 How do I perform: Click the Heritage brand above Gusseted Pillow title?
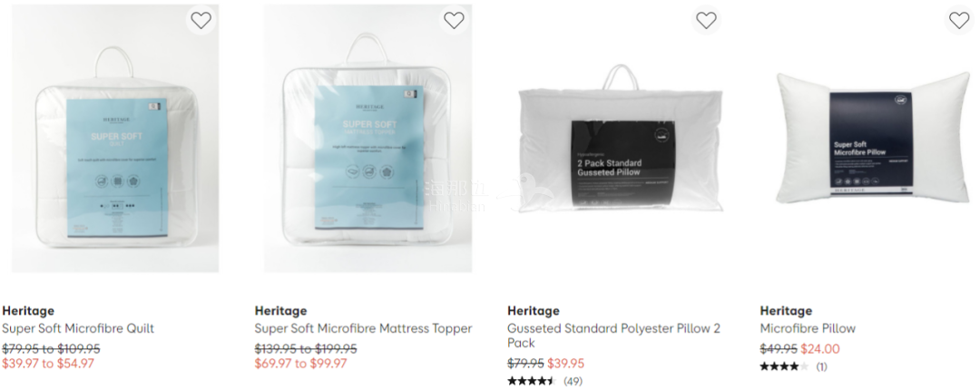click(534, 311)
